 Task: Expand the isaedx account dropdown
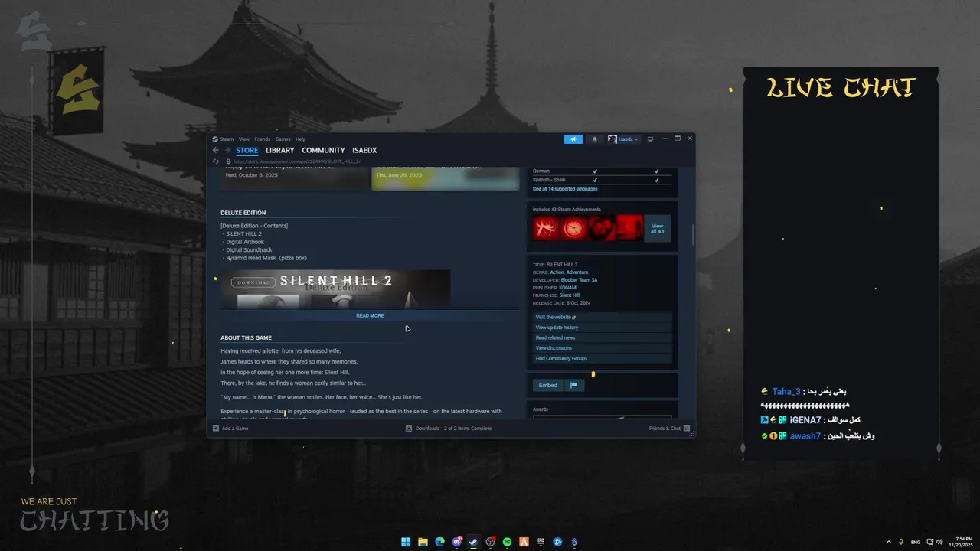[623, 139]
